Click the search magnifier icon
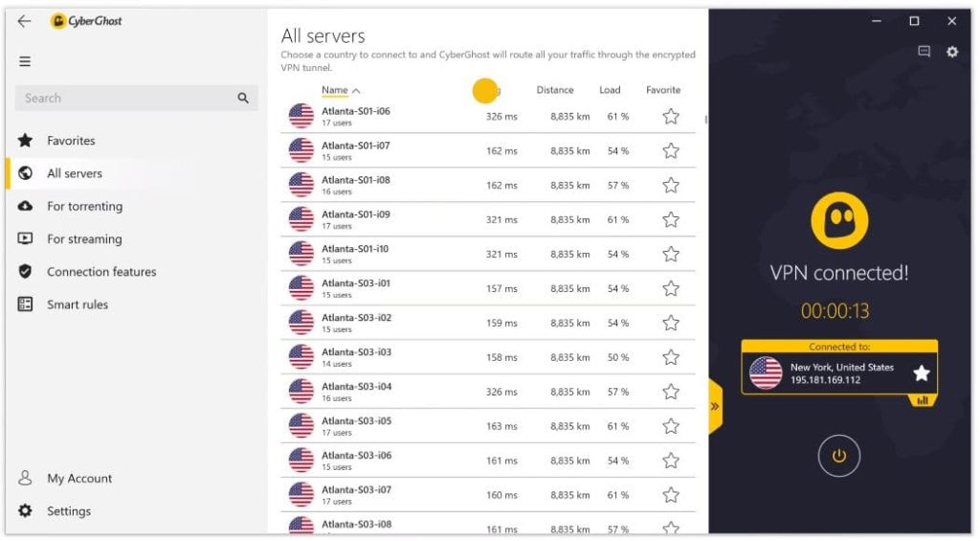The width and height of the screenshot is (980, 541). [243, 99]
